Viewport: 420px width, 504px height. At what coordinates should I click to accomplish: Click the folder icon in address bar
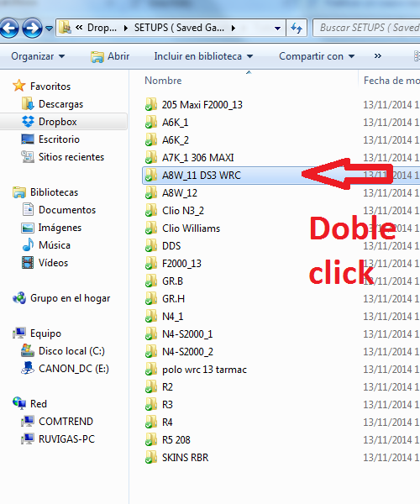coord(66,28)
